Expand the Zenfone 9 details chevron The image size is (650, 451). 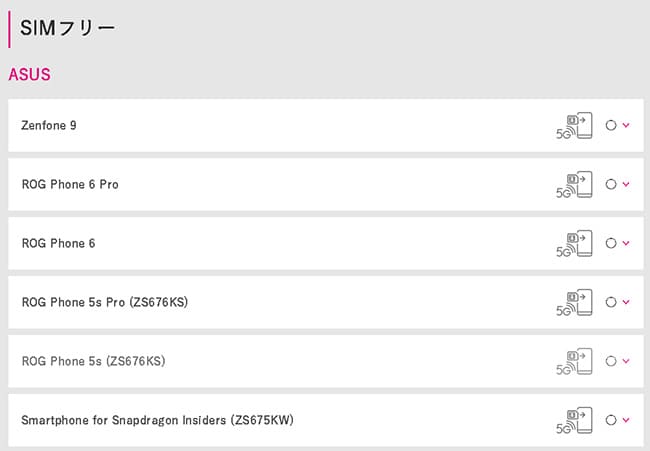click(x=626, y=125)
